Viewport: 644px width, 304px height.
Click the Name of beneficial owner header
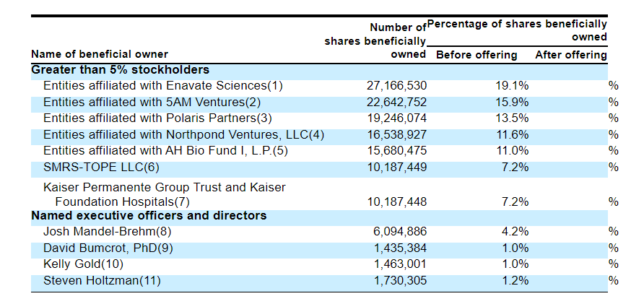[100, 54]
